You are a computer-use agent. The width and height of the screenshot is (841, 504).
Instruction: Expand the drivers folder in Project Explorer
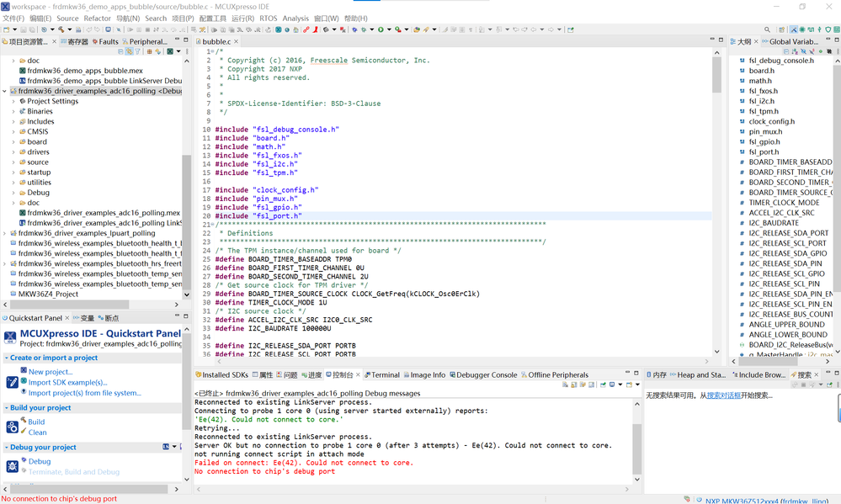pos(13,151)
